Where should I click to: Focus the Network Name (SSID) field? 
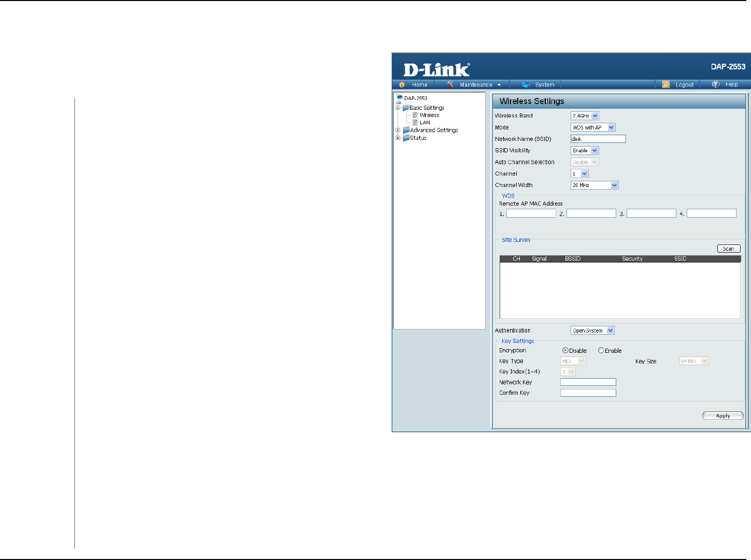[598, 139]
